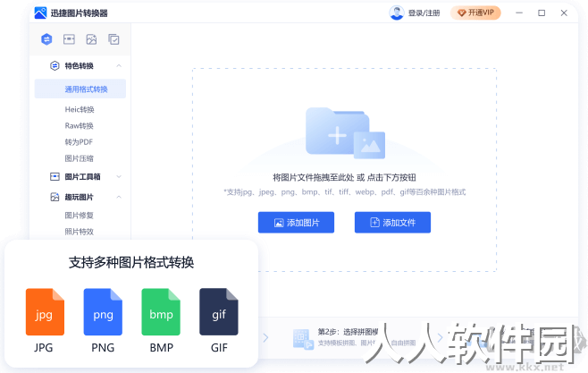The width and height of the screenshot is (588, 373).
Task: Click the GIF format icon
Action: (x=219, y=311)
